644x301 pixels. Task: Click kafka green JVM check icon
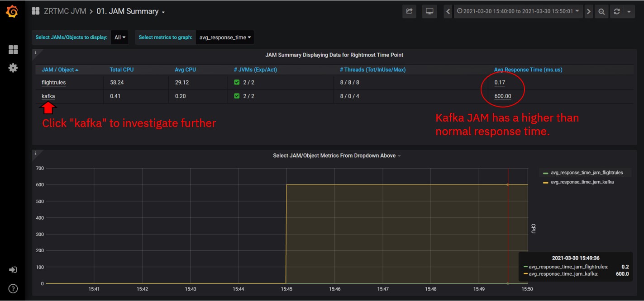(x=237, y=96)
